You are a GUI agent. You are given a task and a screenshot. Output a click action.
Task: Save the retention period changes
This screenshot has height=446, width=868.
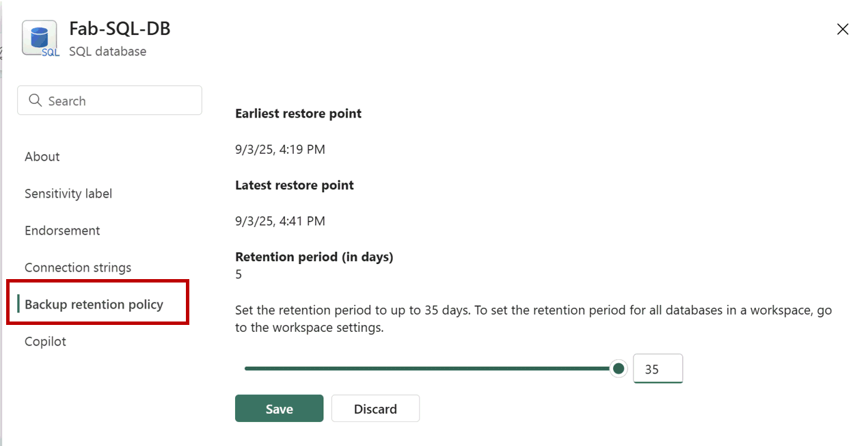click(x=279, y=408)
